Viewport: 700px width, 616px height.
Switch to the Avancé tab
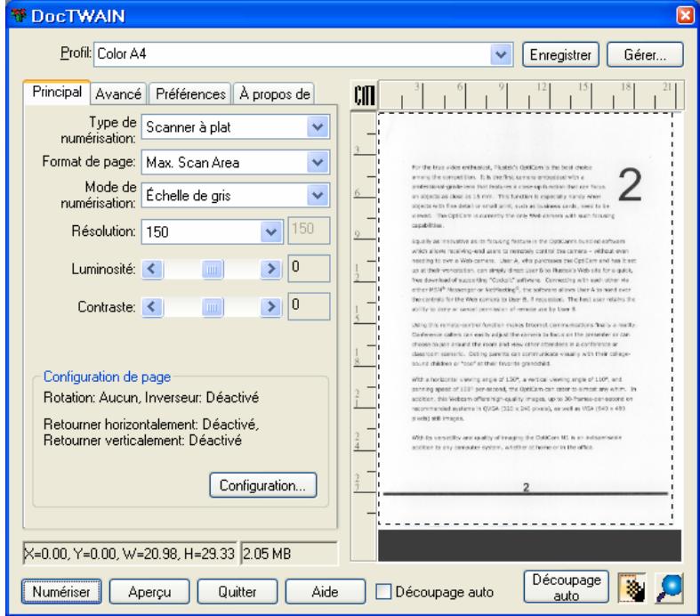(x=118, y=93)
